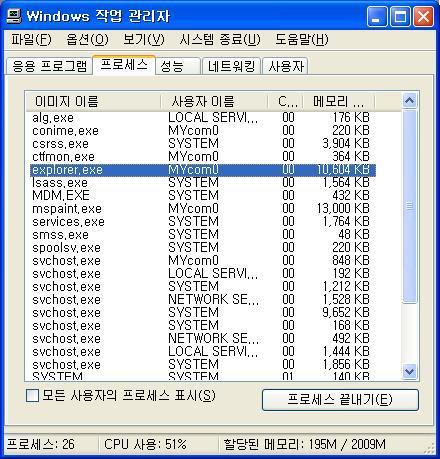This screenshot has width=440, height=459.
Task: Select the explorer.exe process row
Action: point(203,170)
